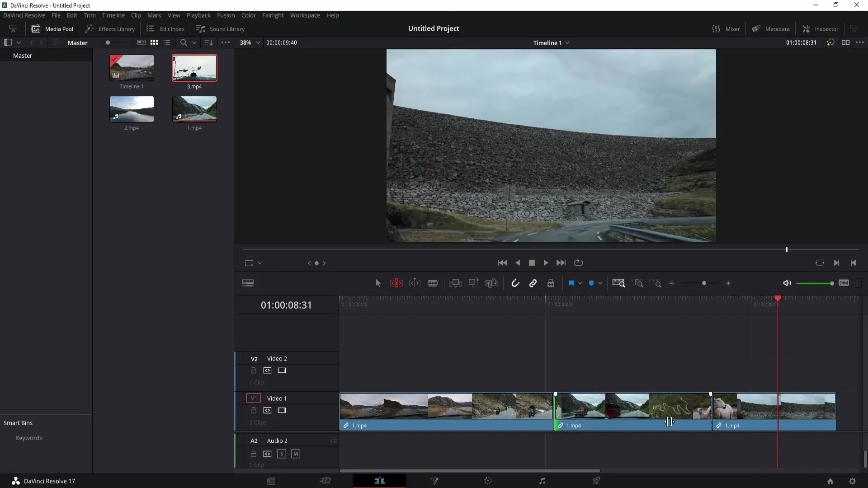Toggle Video 2 track lock
Screen dimensions: 868x488
pyautogui.click(x=253, y=370)
